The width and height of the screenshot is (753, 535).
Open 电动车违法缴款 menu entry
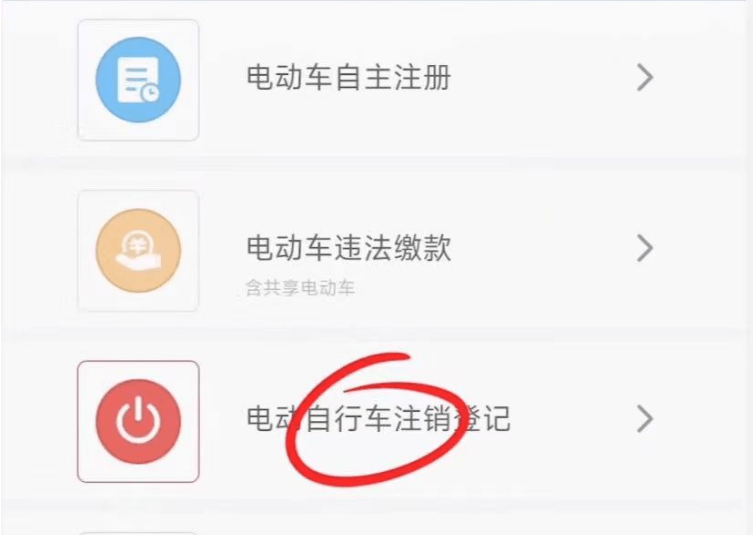(376, 251)
